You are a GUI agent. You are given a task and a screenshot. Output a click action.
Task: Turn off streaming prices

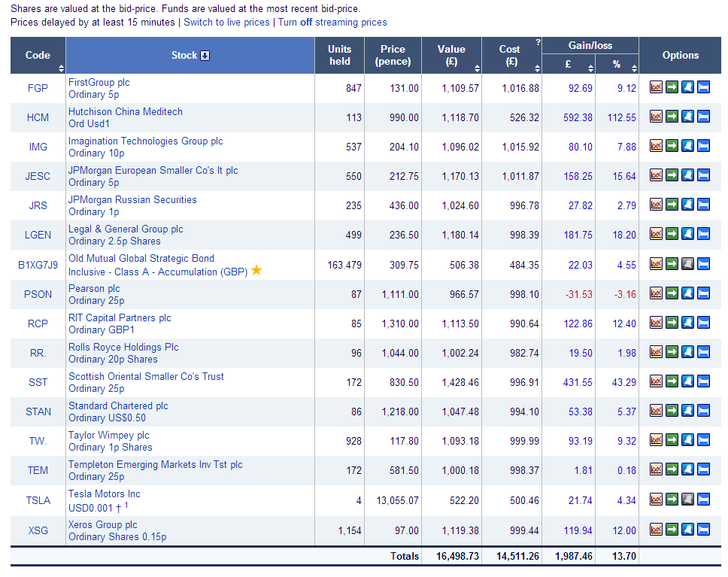coord(332,23)
